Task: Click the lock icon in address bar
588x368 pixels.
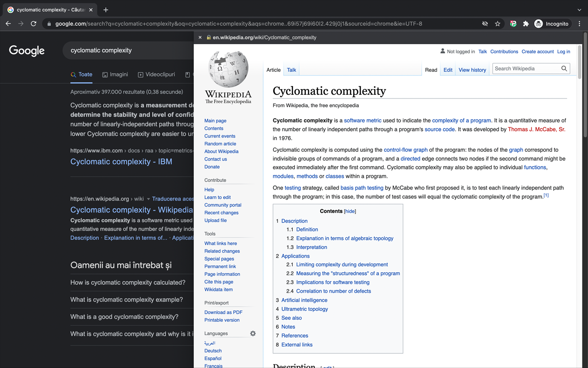Action: coord(49,23)
